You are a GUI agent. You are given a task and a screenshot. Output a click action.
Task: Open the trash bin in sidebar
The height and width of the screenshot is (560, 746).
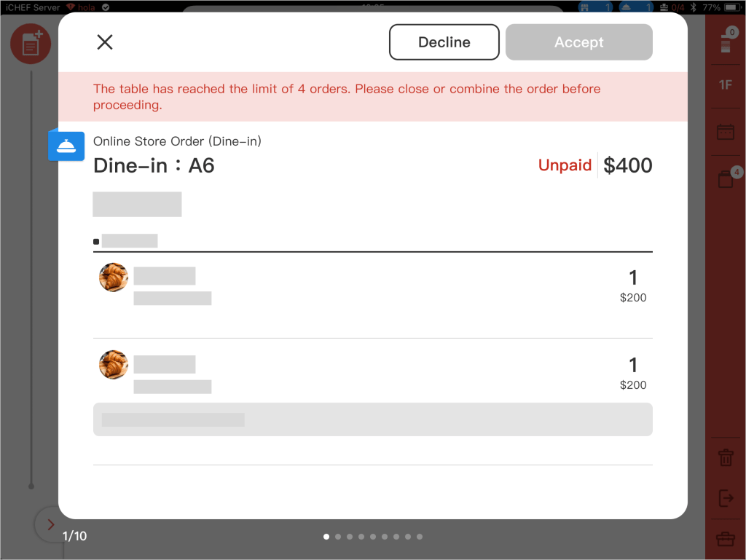(x=726, y=457)
